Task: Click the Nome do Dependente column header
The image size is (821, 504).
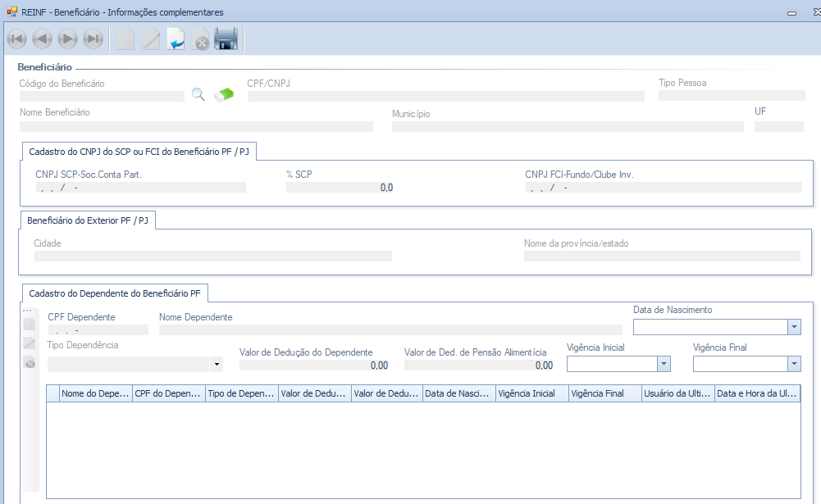Action: click(96, 393)
